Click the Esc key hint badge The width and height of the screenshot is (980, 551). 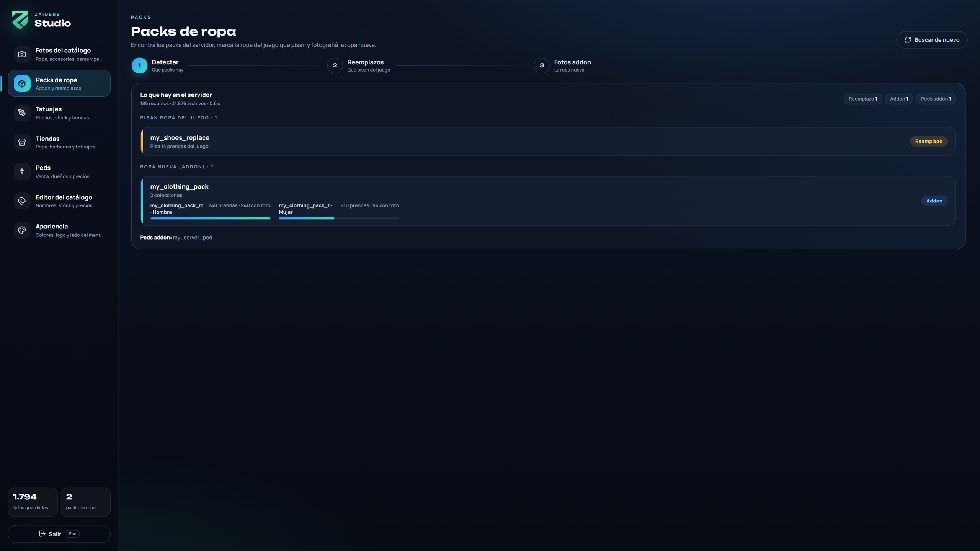72,534
